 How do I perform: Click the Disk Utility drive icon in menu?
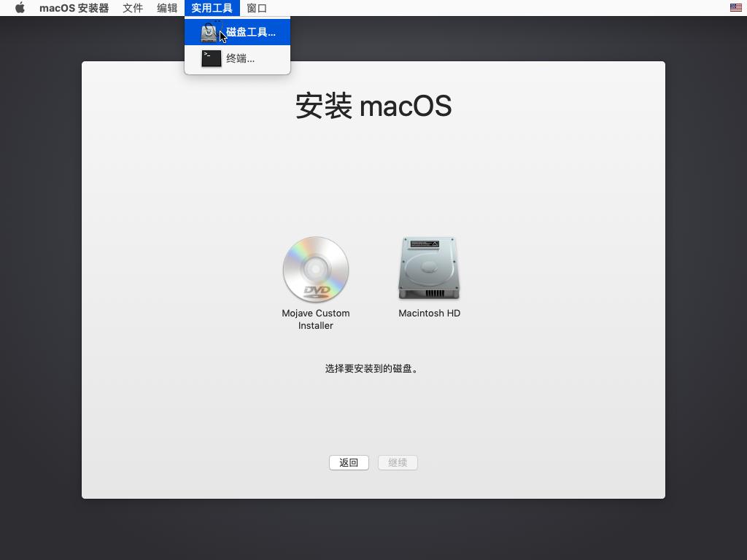(x=211, y=32)
